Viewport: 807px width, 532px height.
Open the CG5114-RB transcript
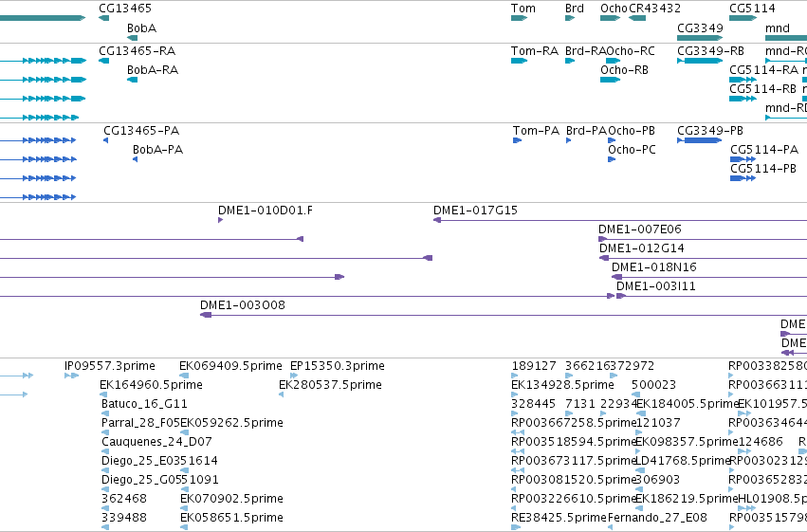[743, 99]
